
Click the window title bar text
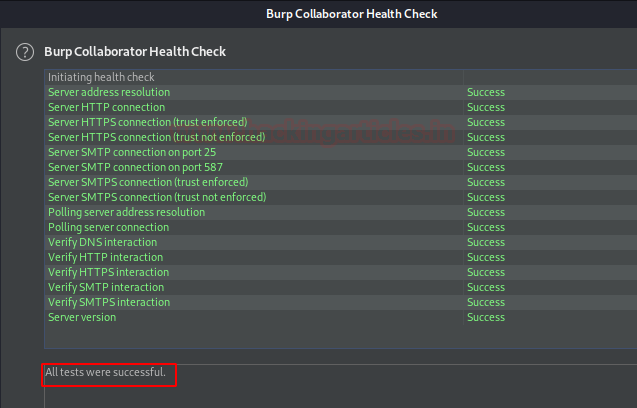click(x=352, y=14)
